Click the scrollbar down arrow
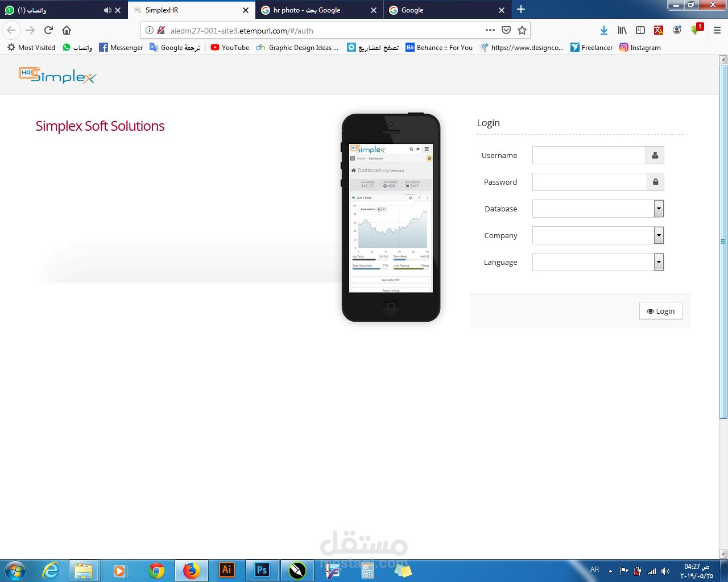The height and width of the screenshot is (582, 728). [723, 554]
